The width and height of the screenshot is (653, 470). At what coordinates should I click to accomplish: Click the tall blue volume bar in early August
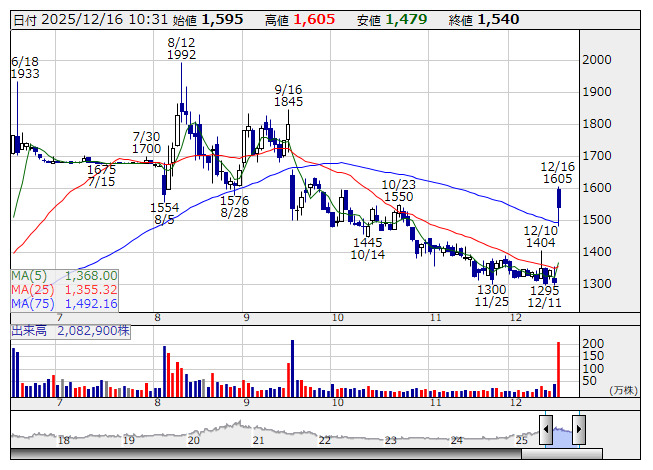(164, 371)
